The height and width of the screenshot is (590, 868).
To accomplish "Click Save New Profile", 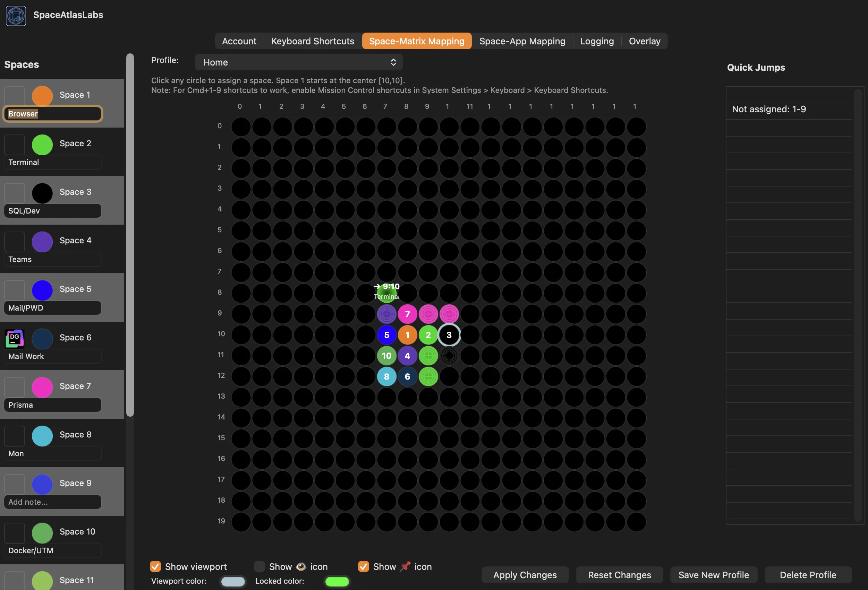I will coord(714,575).
